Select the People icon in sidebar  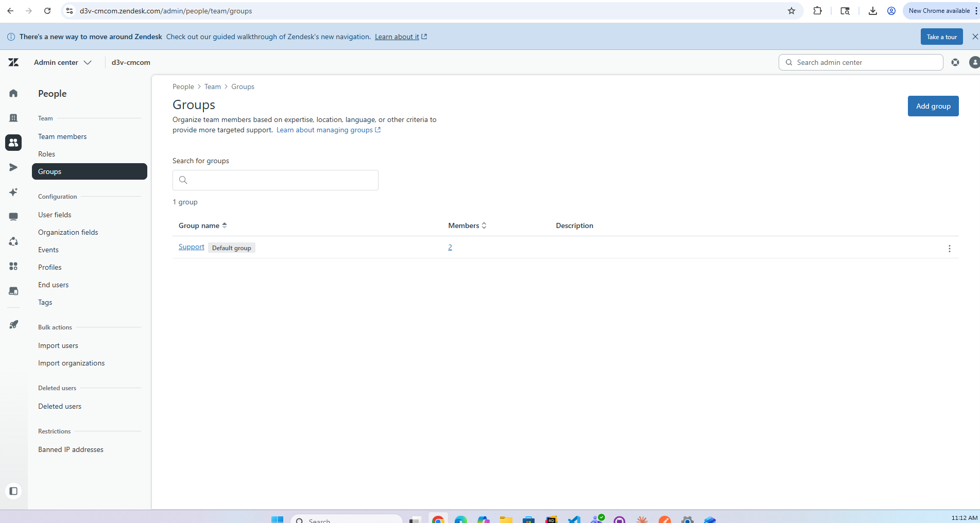tap(13, 143)
